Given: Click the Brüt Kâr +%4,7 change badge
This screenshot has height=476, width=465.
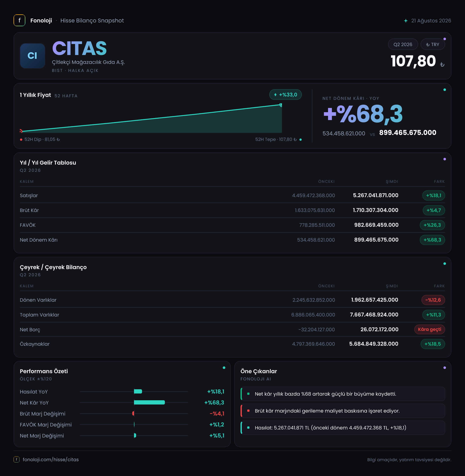Looking at the screenshot, I should pyautogui.click(x=434, y=210).
